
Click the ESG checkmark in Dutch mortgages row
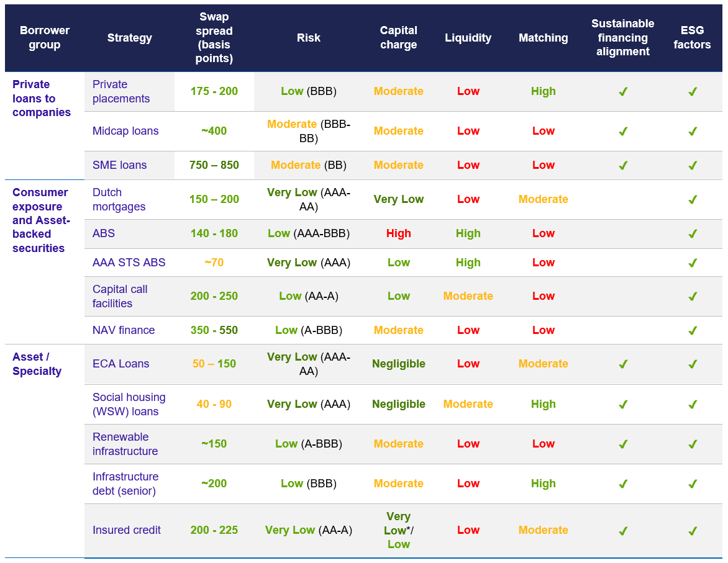[x=693, y=200]
